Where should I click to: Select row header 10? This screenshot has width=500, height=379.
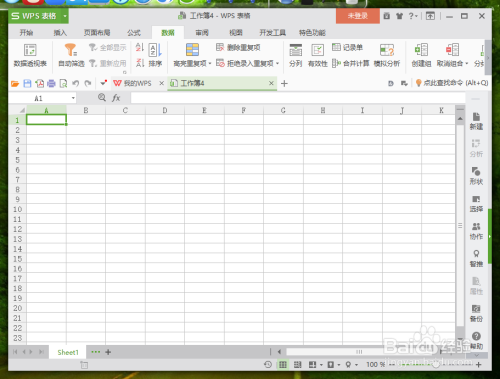[x=17, y=209]
